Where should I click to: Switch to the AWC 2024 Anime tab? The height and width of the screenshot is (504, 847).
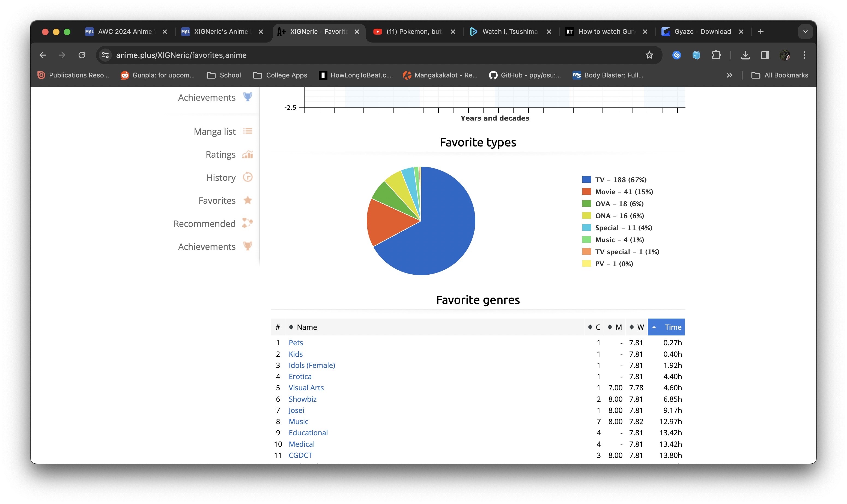point(125,32)
